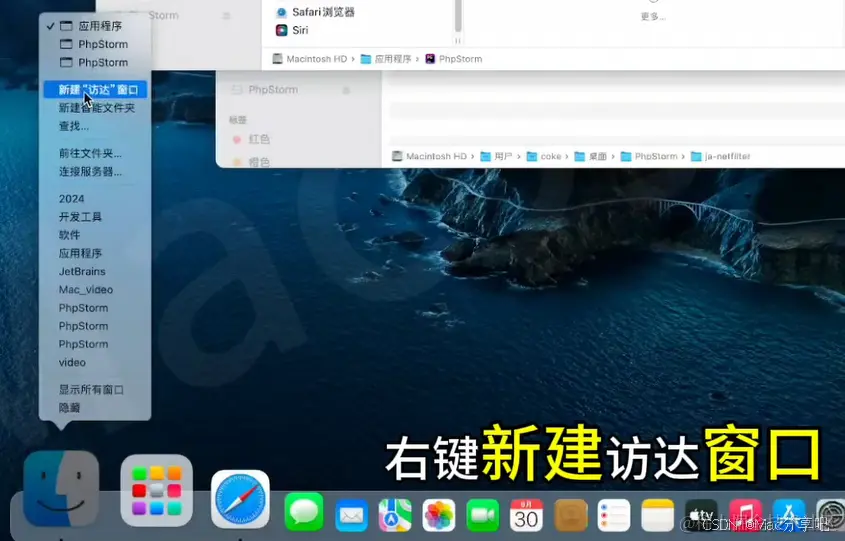Viewport: 845px width, 541px height.
Task: Click Macintosh HD before 用户 in path bar
Action: [x=430, y=156]
